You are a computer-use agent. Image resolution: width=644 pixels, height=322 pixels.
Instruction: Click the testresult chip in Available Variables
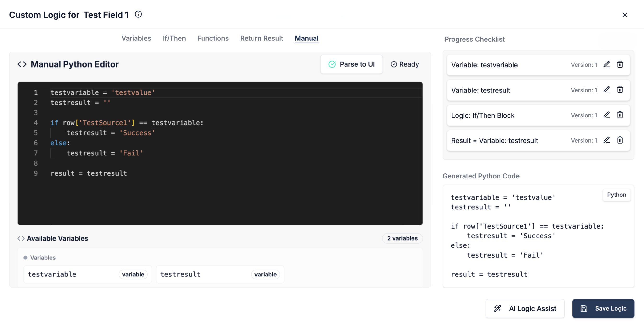(220, 274)
